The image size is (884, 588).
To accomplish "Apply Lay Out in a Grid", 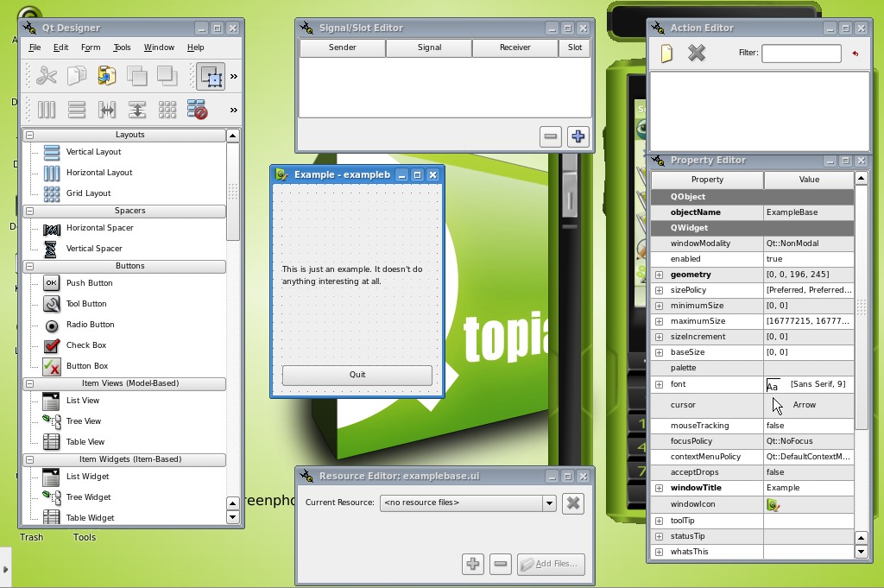I will point(167,110).
